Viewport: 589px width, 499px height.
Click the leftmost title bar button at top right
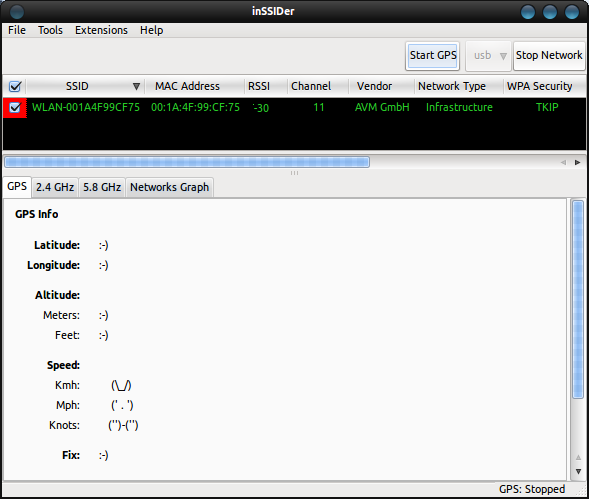[528, 12]
